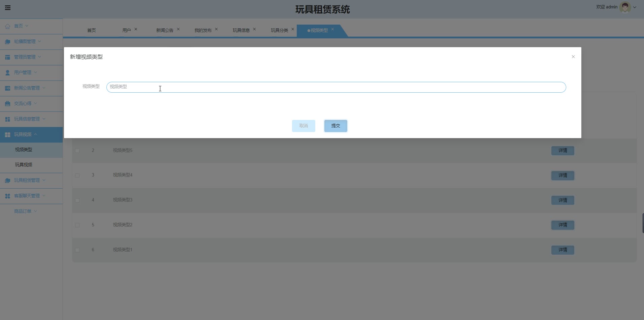Close the 新闻公告 tab
Viewport: 644px width, 320px height.
[x=178, y=29]
